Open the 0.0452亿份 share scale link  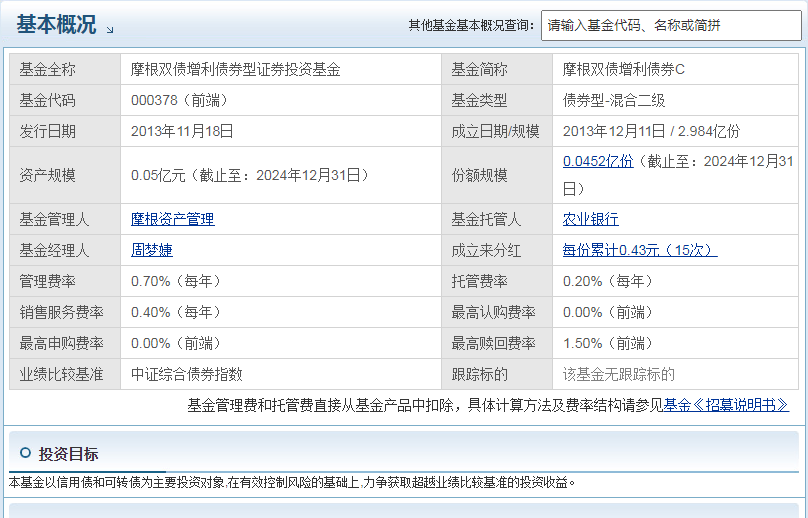[598, 161]
